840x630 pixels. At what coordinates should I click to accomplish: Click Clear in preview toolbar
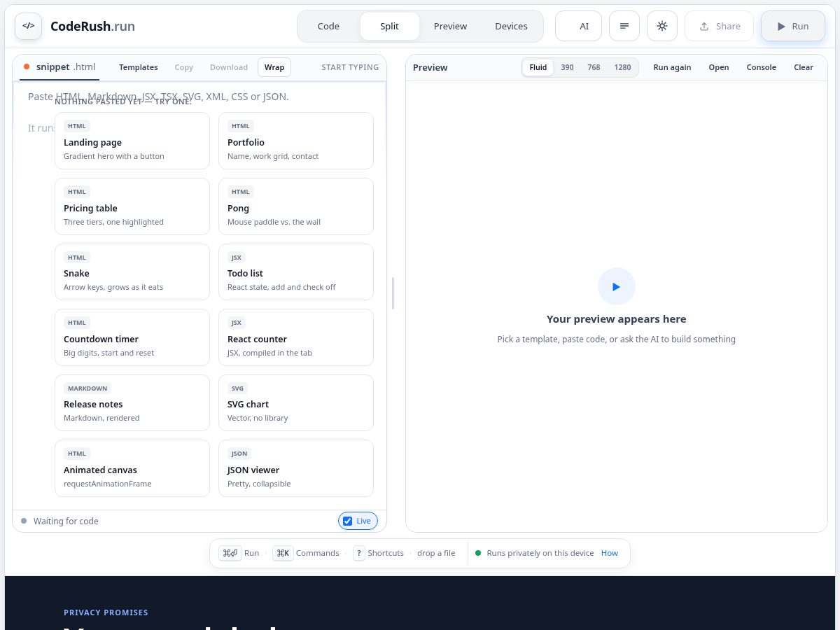click(804, 67)
